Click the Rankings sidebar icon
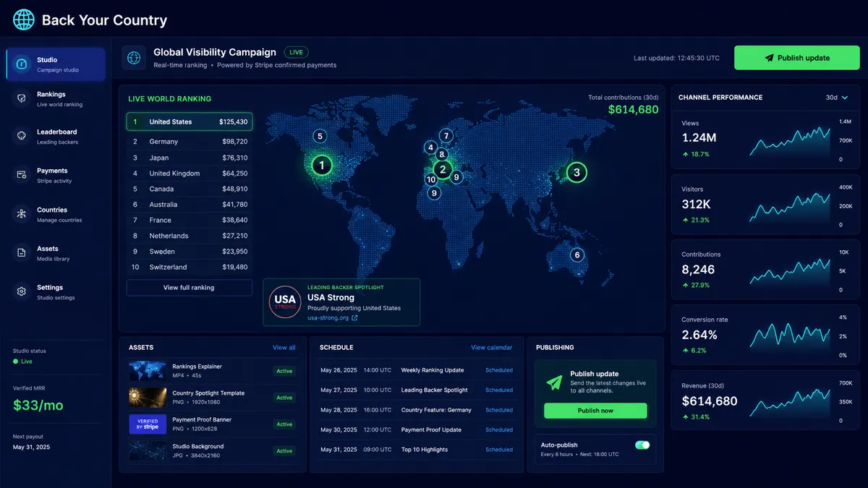Image resolution: width=868 pixels, height=488 pixels. click(22, 99)
